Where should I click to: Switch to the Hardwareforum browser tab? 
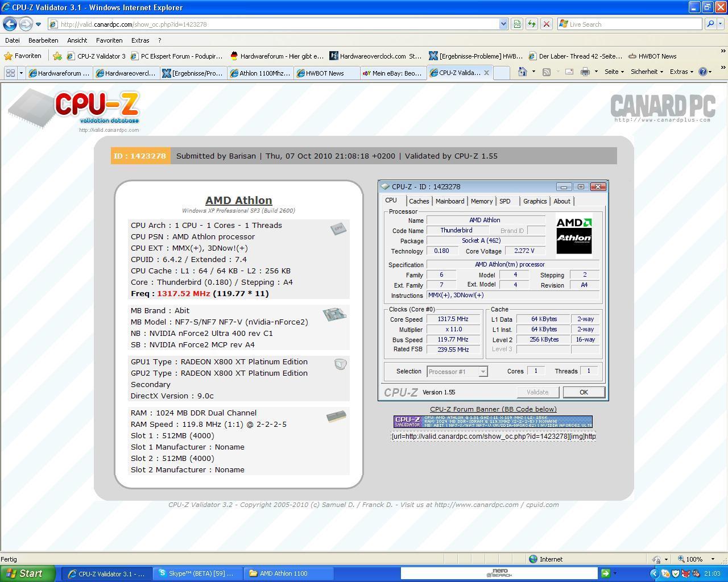(x=59, y=73)
